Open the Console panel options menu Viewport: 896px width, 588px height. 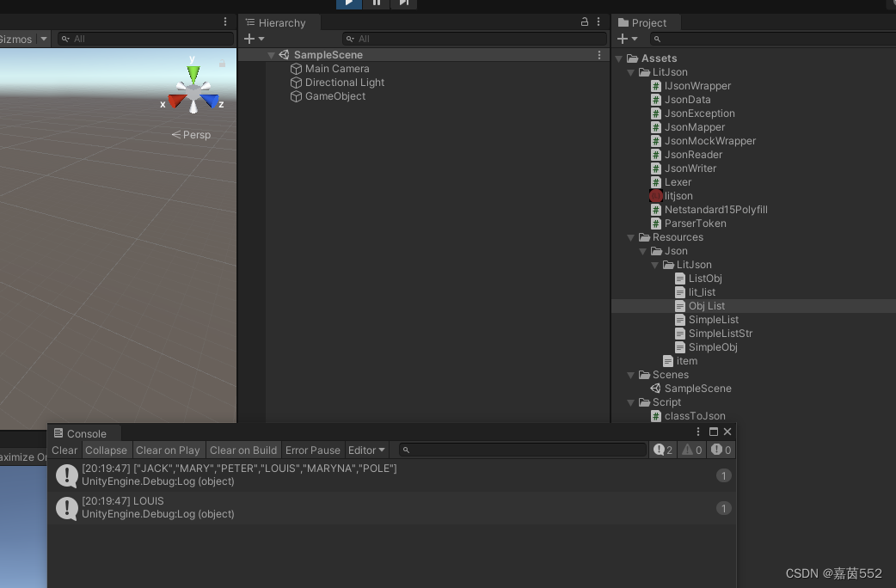697,432
